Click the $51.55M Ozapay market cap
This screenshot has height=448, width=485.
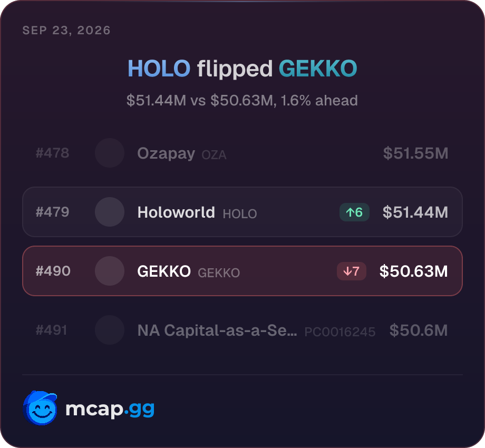point(416,153)
